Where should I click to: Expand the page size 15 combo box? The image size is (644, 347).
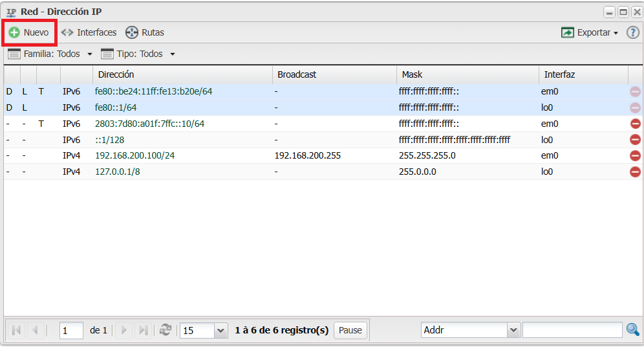[220, 330]
